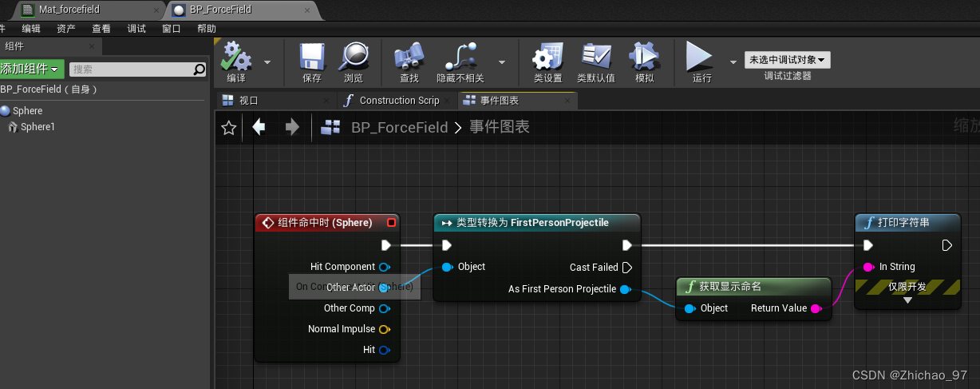Viewport: 980px width, 389px height.
Task: Switch to Construction Script tab
Action: coord(399,101)
